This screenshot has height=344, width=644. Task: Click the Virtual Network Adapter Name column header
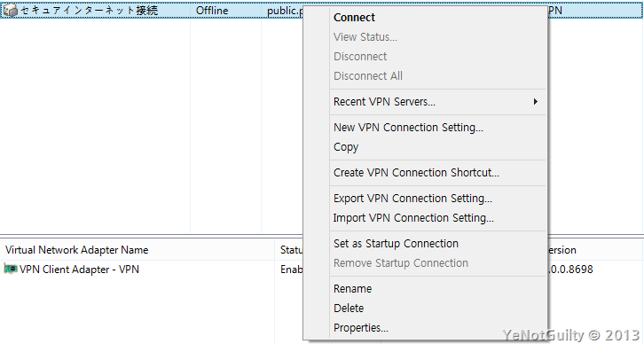point(77,250)
